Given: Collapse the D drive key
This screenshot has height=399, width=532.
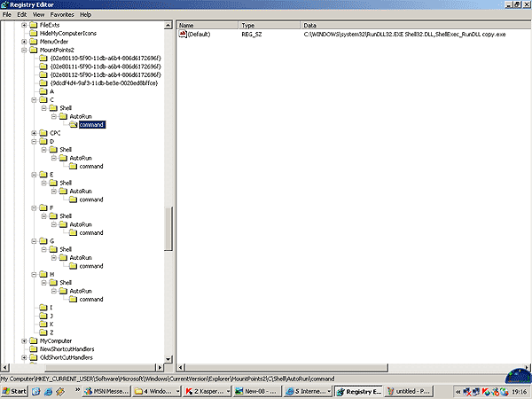Looking at the screenshot, I should pyautogui.click(x=34, y=142).
